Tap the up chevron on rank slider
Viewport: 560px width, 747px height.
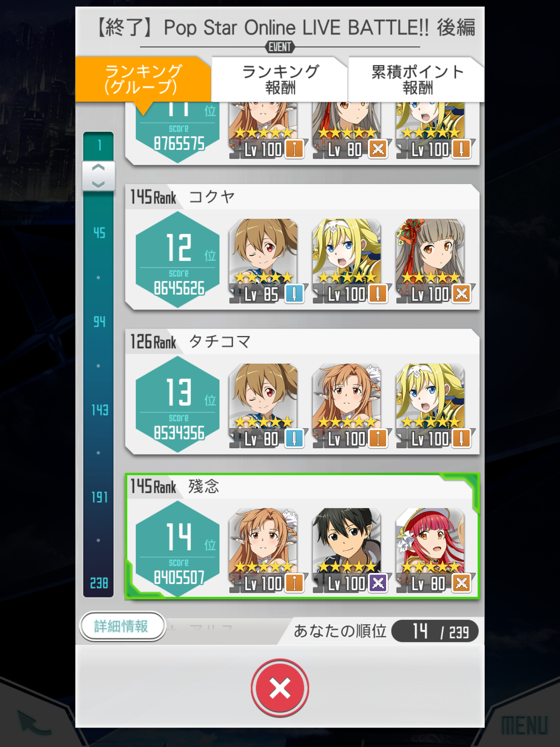click(98, 168)
